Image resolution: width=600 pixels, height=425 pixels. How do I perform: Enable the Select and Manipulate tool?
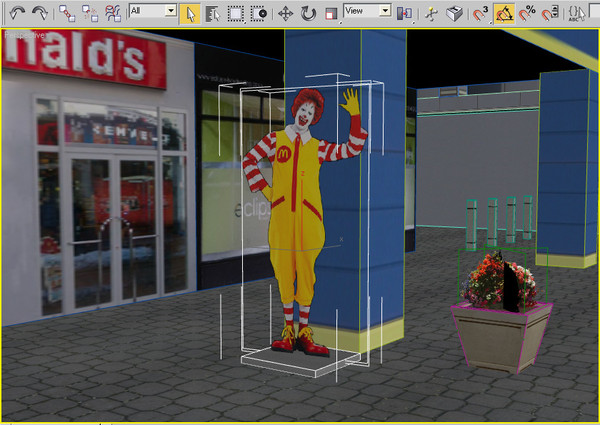(x=432, y=14)
